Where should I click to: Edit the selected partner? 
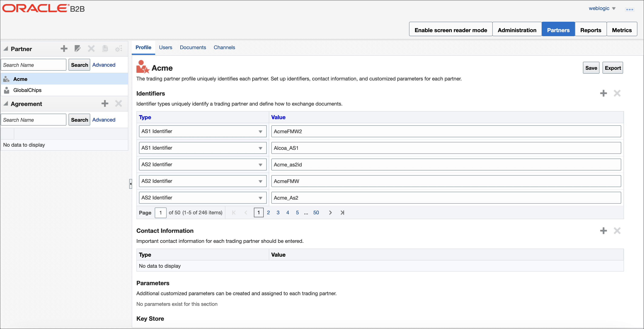(77, 49)
